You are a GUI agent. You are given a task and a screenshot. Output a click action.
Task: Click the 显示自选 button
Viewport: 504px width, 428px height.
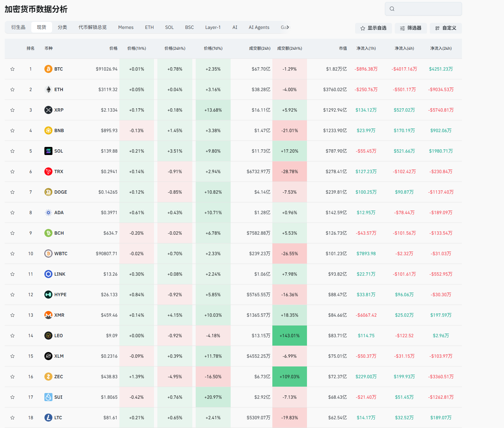click(x=373, y=28)
